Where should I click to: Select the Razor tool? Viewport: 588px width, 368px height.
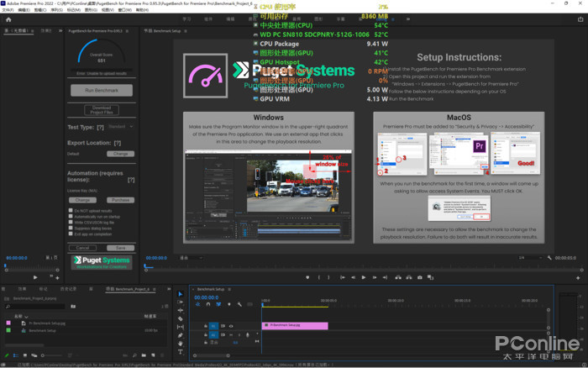point(181,318)
